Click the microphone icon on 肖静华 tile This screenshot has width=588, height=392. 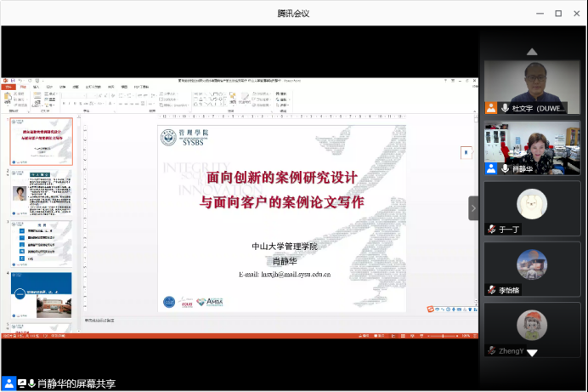click(x=505, y=168)
